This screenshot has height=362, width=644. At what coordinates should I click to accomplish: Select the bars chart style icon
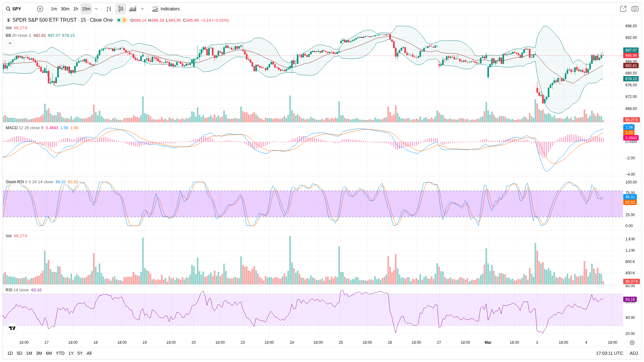pyautogui.click(x=109, y=9)
